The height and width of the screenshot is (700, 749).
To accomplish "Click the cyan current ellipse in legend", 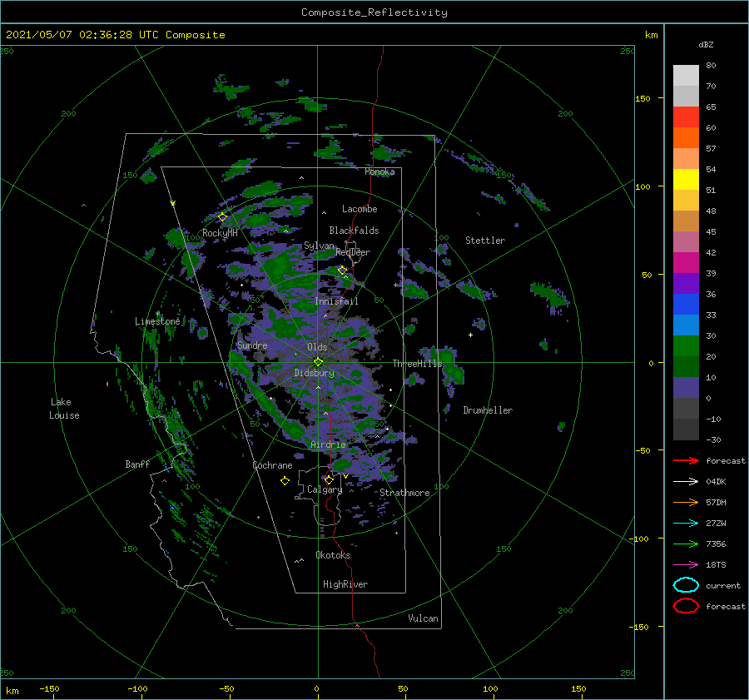I will (686, 585).
